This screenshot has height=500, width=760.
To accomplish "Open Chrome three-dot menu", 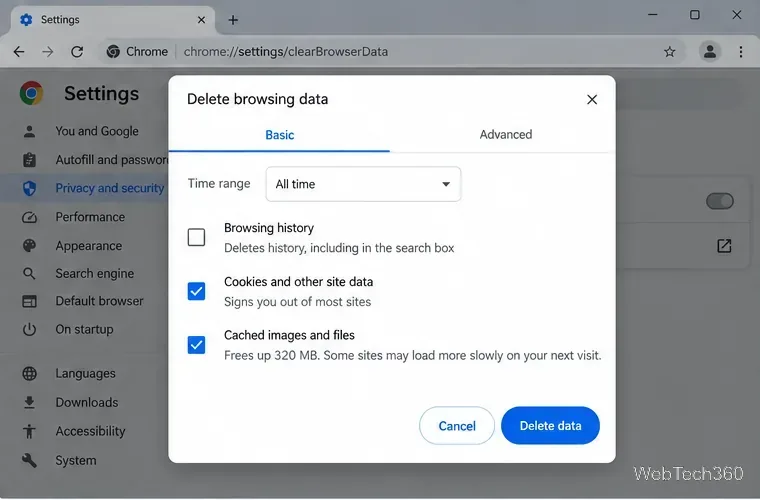I will click(x=741, y=51).
